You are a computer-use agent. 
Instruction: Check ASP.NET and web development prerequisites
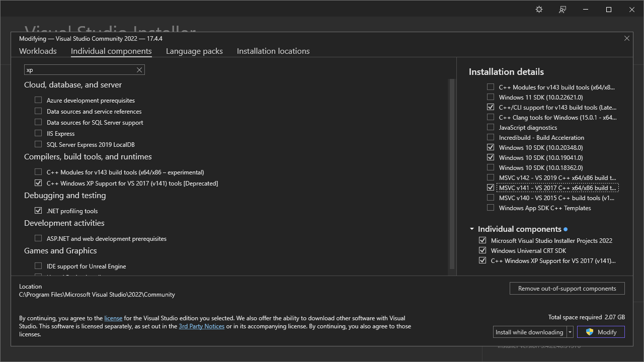(x=38, y=238)
